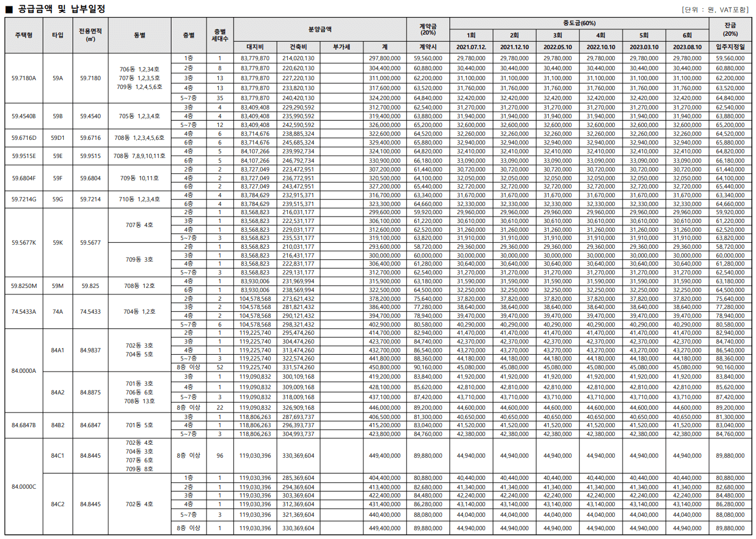
Task: Click household count '35' for 59A
Action: [219, 98]
